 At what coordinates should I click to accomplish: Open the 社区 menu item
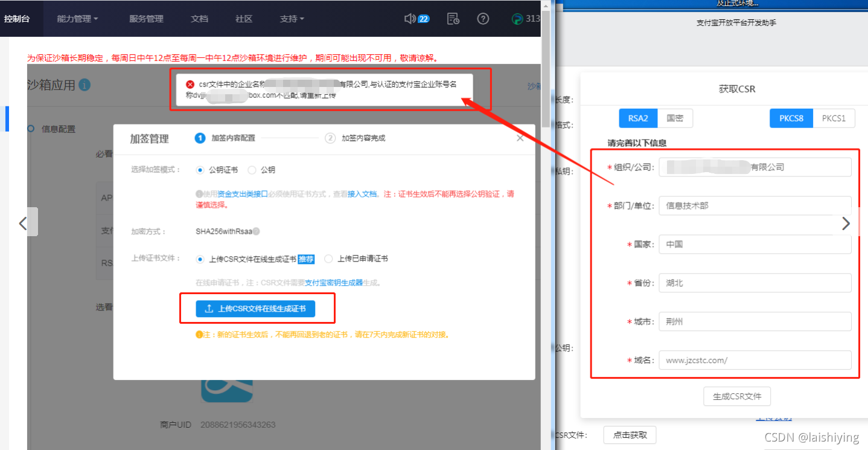click(x=244, y=19)
